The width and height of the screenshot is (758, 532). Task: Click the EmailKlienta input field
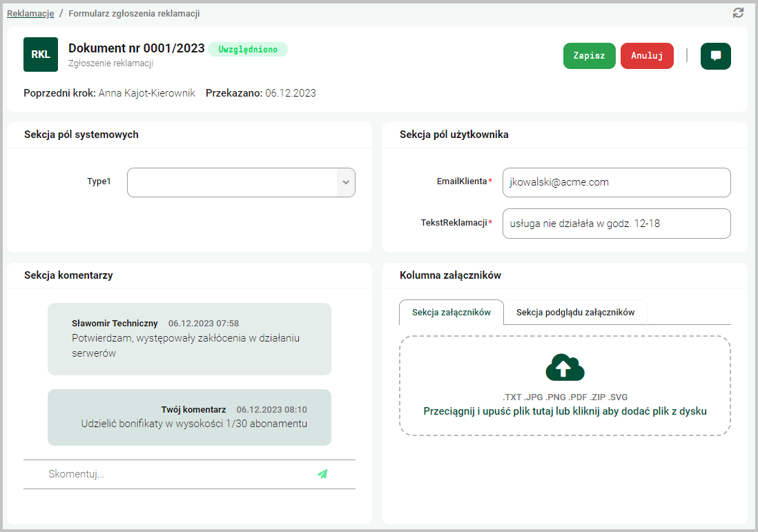(616, 182)
